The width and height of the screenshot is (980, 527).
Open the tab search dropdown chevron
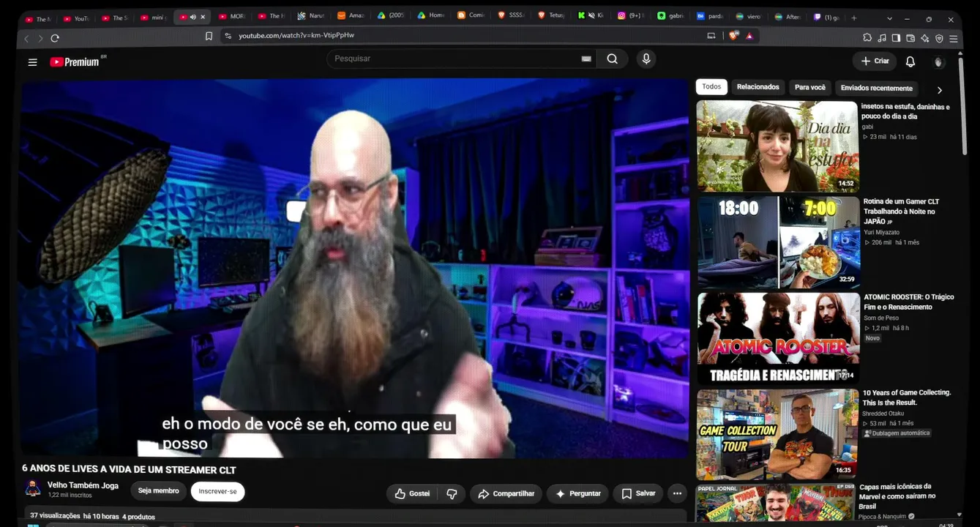click(889, 18)
